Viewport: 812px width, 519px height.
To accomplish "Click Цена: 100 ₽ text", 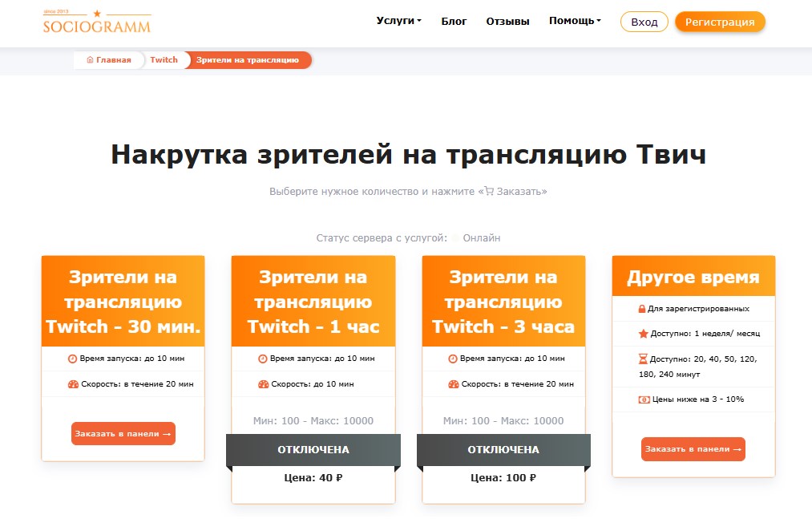I will click(x=503, y=477).
